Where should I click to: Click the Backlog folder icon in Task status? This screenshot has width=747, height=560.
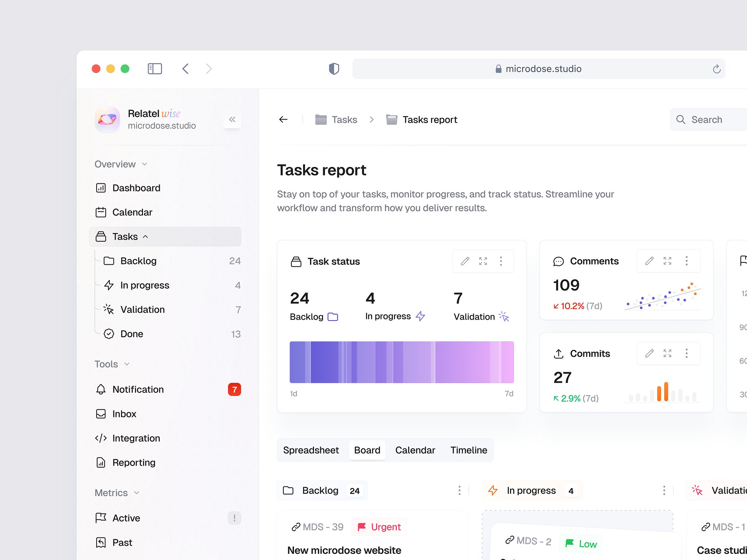pyautogui.click(x=333, y=317)
